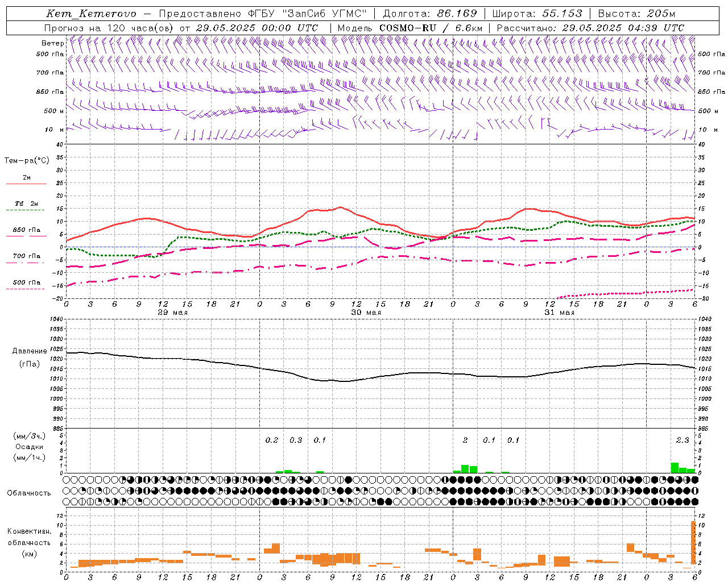Click the "Облачность" cloudiness label
This screenshot has width=728, height=582.
click(29, 493)
